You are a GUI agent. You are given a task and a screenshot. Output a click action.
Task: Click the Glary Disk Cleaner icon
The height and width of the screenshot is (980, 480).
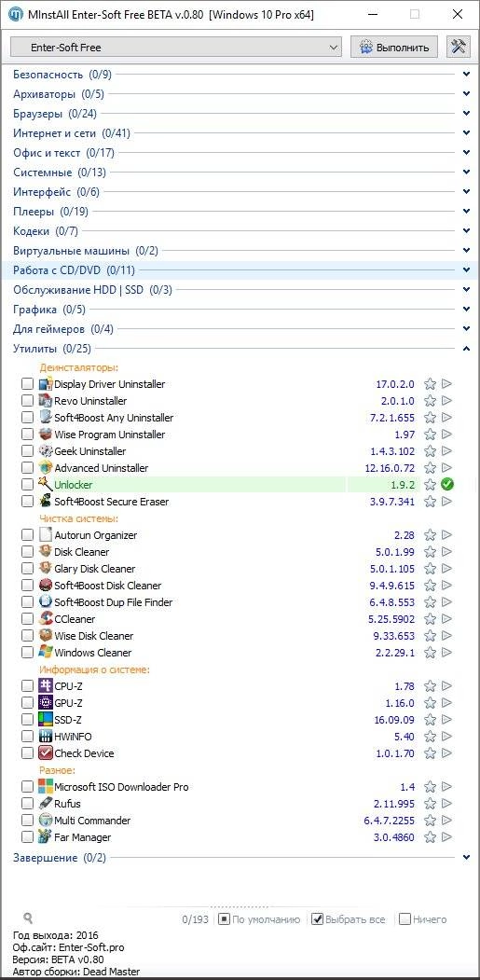(46, 568)
